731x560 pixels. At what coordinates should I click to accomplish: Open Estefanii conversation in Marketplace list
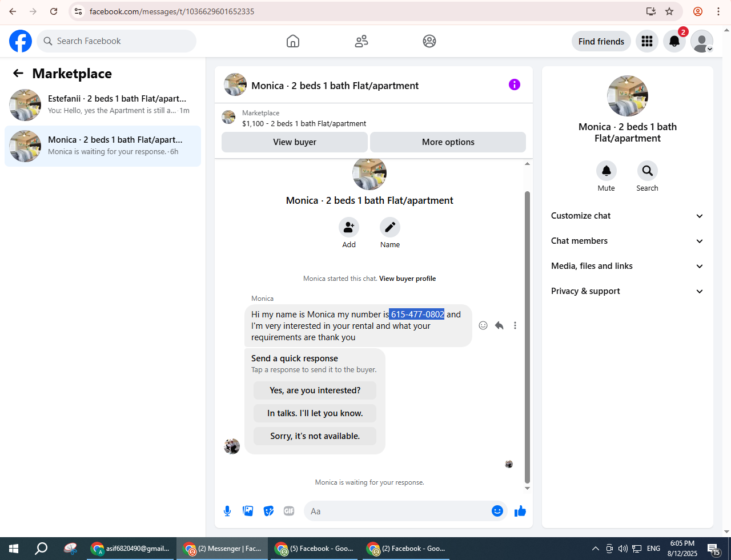(103, 105)
